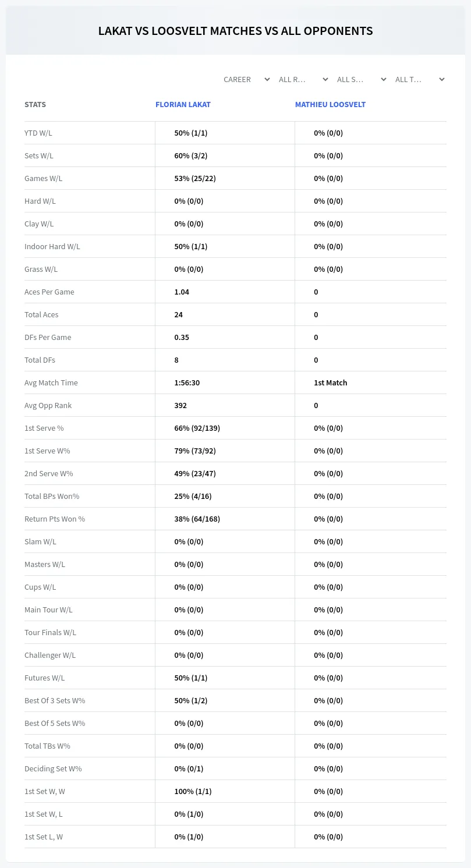Click Lakat's Avg Opp Rank 392
The image size is (471, 868).
pyautogui.click(x=180, y=405)
